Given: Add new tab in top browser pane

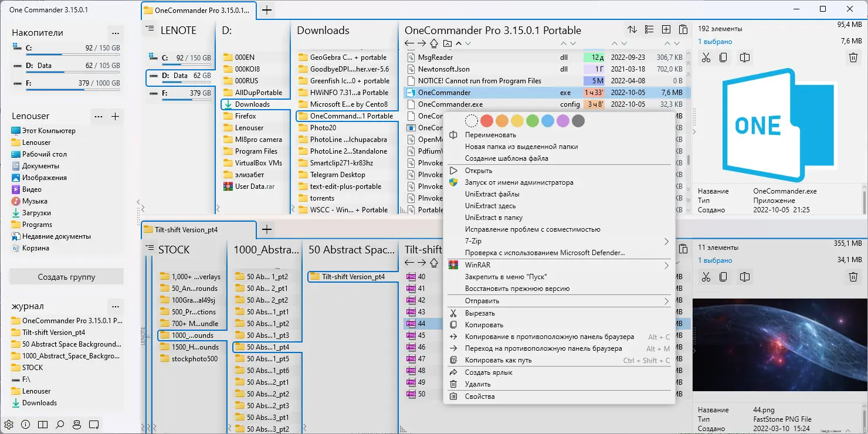Looking at the screenshot, I should click(x=267, y=10).
